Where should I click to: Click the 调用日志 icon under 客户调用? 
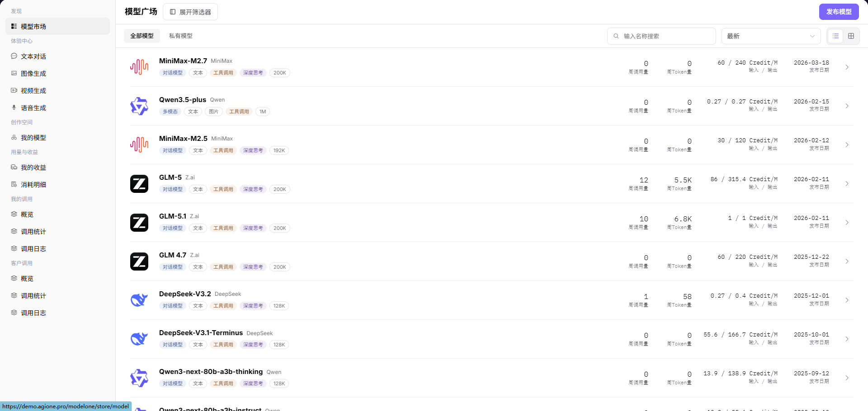[14, 313]
